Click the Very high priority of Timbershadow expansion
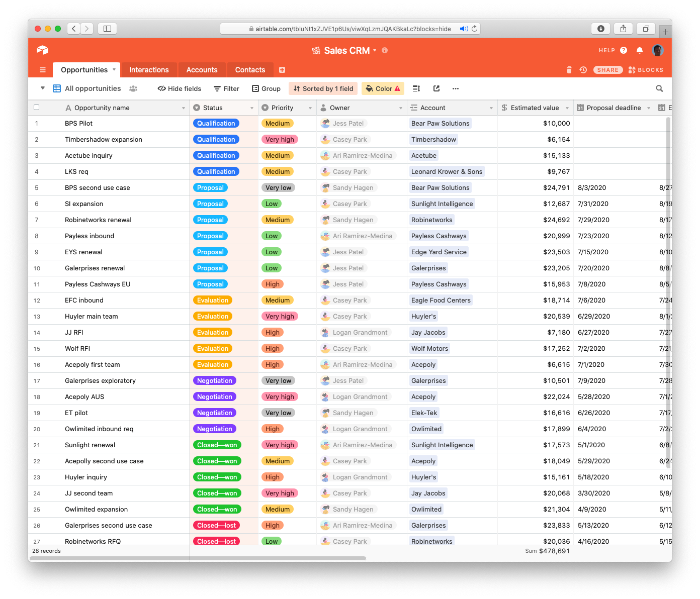700x599 pixels. click(x=280, y=139)
